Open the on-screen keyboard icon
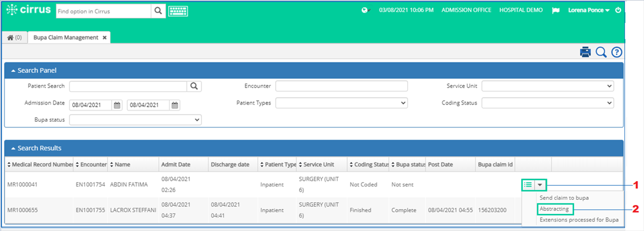The width and height of the screenshot is (644, 231). [178, 11]
